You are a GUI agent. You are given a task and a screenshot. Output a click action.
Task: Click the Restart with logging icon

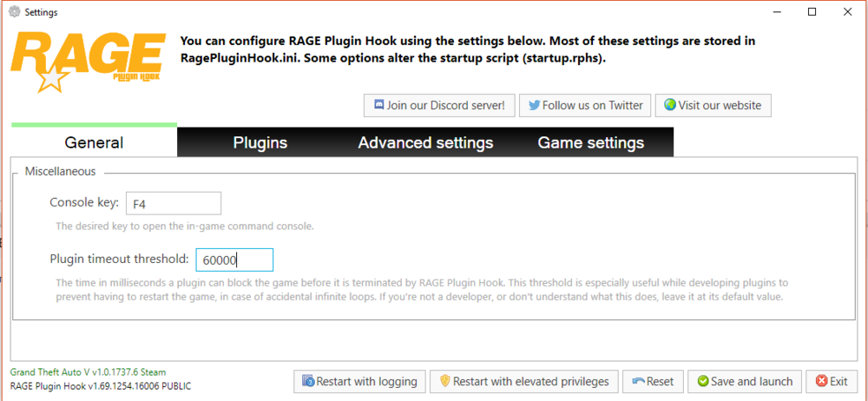click(308, 381)
